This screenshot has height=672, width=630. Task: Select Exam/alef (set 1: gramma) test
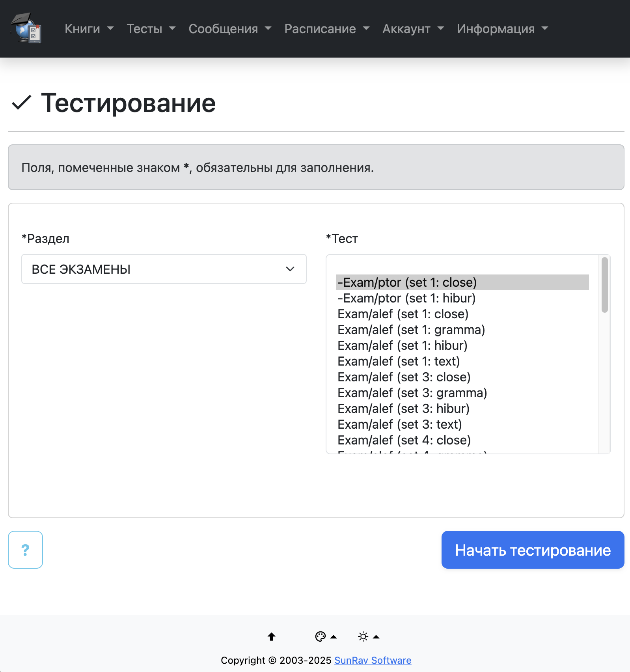[411, 330]
